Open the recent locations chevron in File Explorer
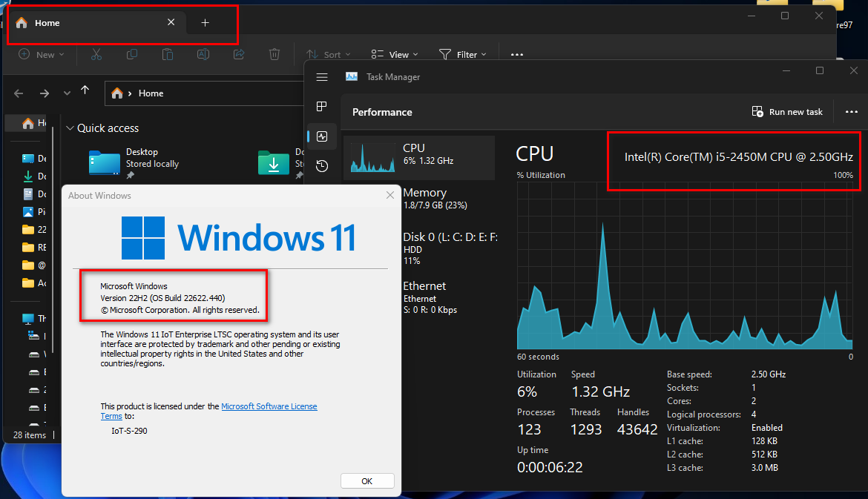Viewport: 868px width, 499px height. tap(67, 93)
